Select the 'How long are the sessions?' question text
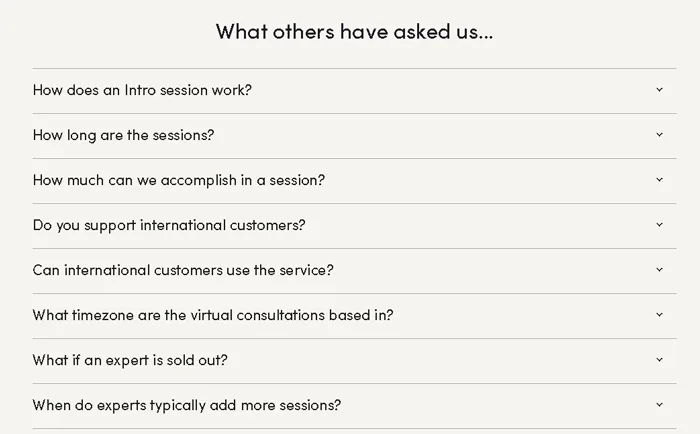 click(x=123, y=135)
